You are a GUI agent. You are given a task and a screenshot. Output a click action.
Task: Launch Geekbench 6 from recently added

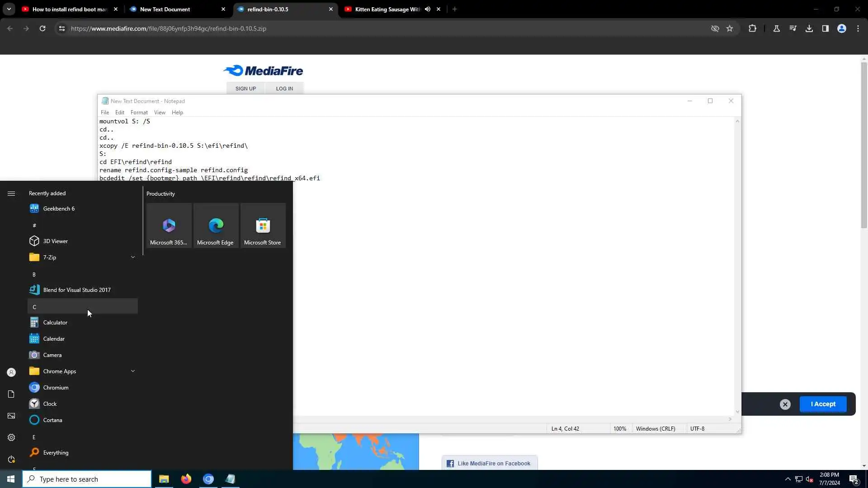click(x=59, y=208)
